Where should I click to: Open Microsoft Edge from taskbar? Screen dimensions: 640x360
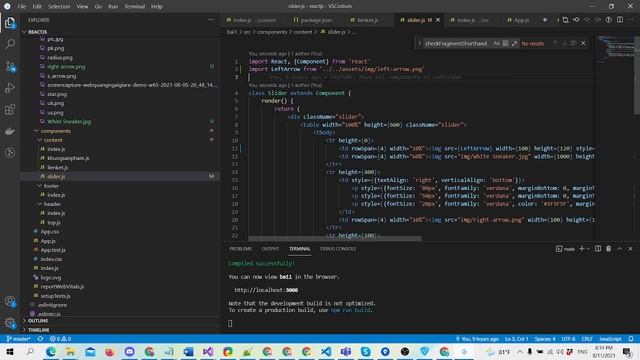51,351
